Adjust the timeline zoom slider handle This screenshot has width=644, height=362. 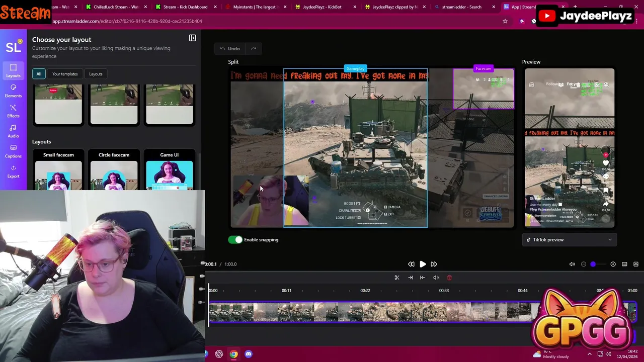pyautogui.click(x=593, y=264)
